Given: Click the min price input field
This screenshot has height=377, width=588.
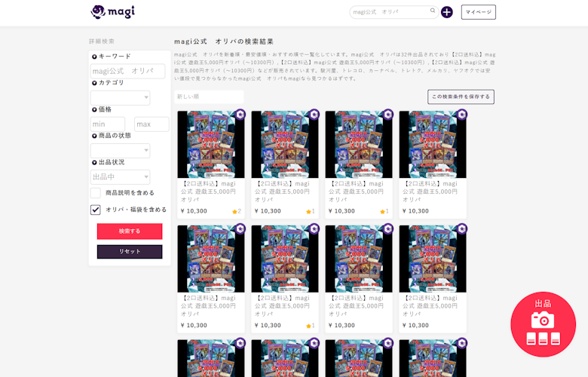Looking at the screenshot, I should 108,124.
